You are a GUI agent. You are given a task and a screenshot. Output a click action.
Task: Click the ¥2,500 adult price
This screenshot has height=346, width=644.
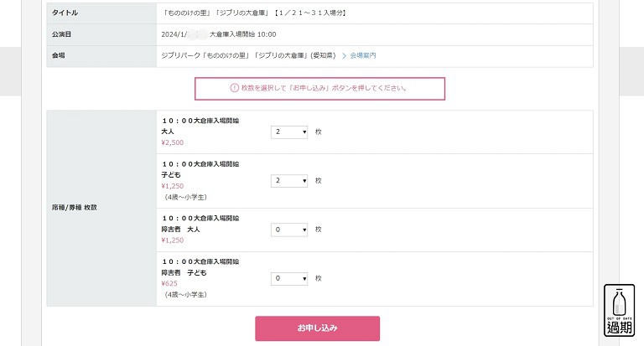pyautogui.click(x=173, y=142)
